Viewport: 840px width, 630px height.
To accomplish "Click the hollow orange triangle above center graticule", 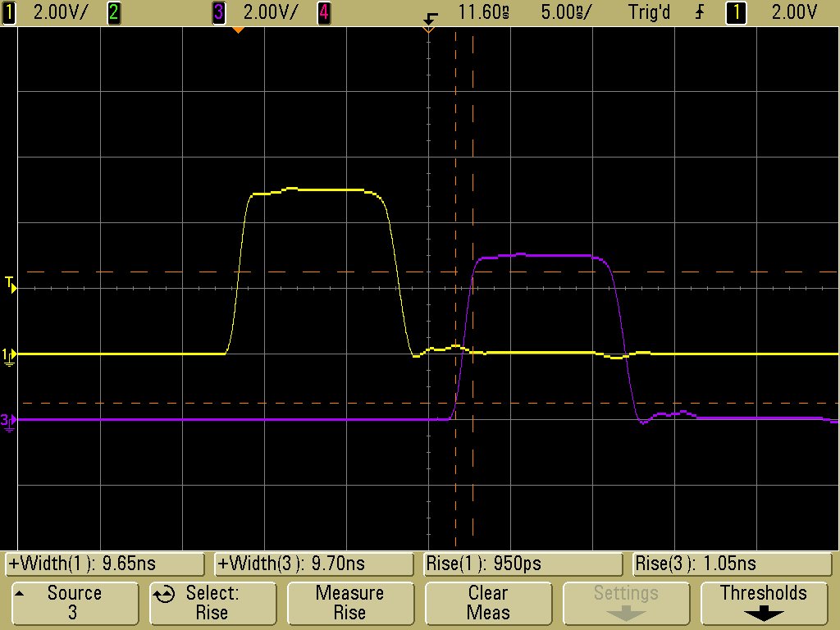I will (427, 30).
